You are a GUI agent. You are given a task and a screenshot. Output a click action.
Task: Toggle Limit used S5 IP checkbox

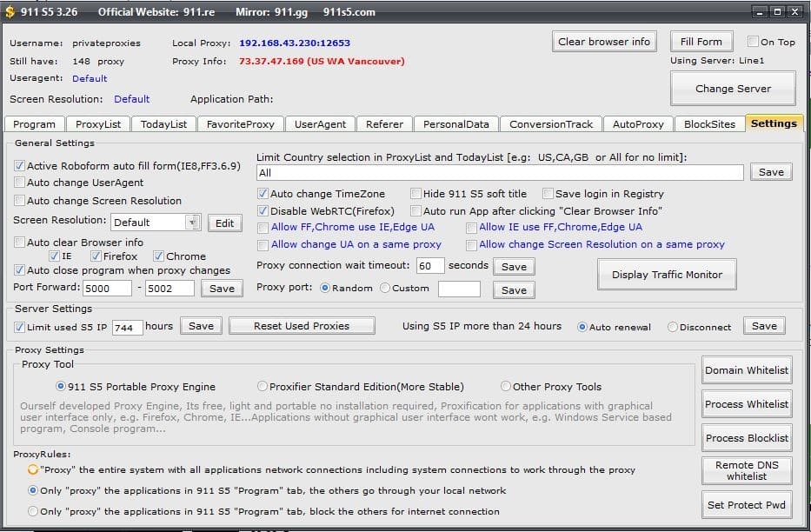pos(20,327)
